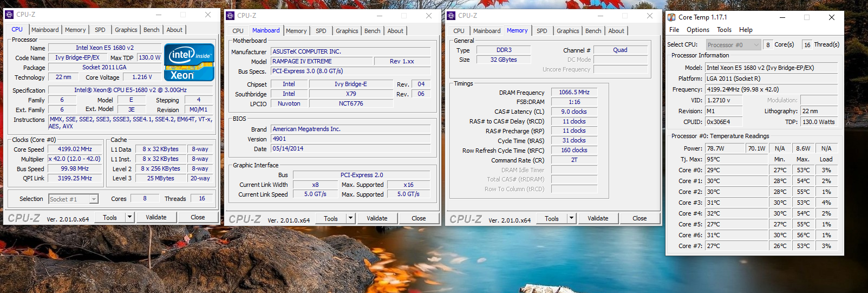Click Tools button in Memory CPU-Z window
Screen dimensions: 868x293
(552, 218)
